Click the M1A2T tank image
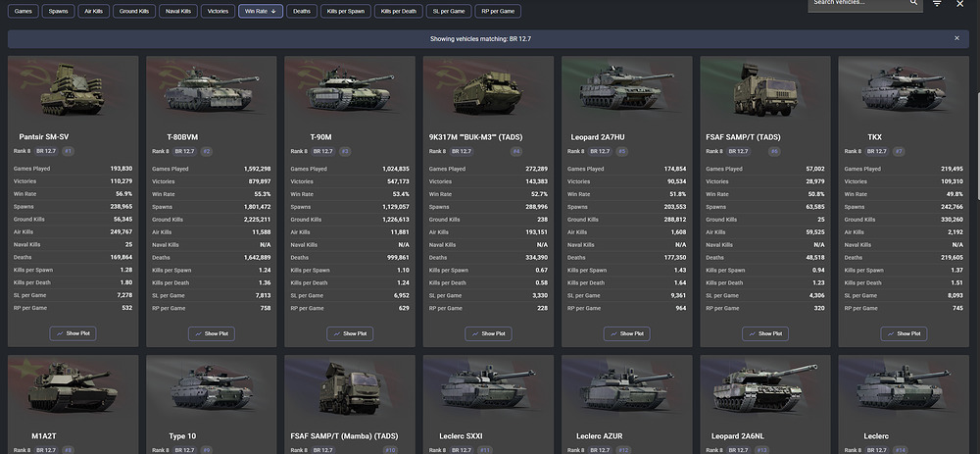The image size is (980, 454). (73, 388)
